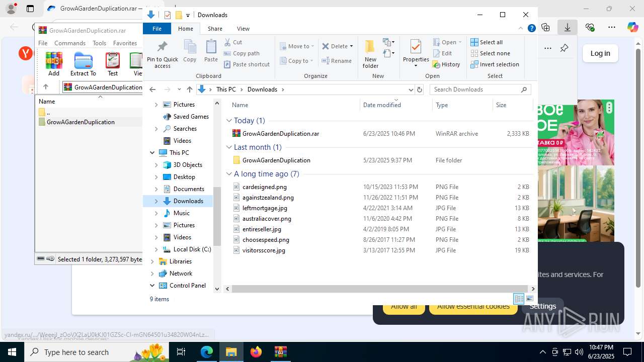The image size is (644, 362).
Task: Expand Local Disk (C:) node
Action: [156, 249]
